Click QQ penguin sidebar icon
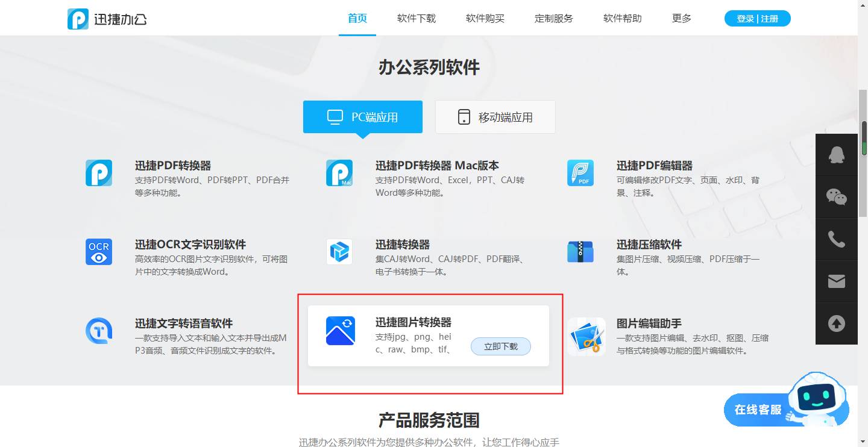This screenshot has width=868, height=447. click(836, 155)
